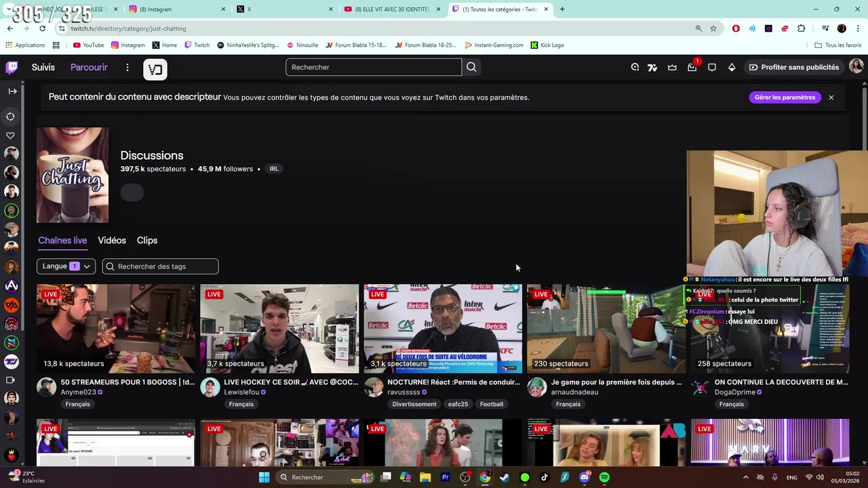This screenshot has height=488, width=868.
Task: Open whispers chat bubble icon
Action: [712, 67]
